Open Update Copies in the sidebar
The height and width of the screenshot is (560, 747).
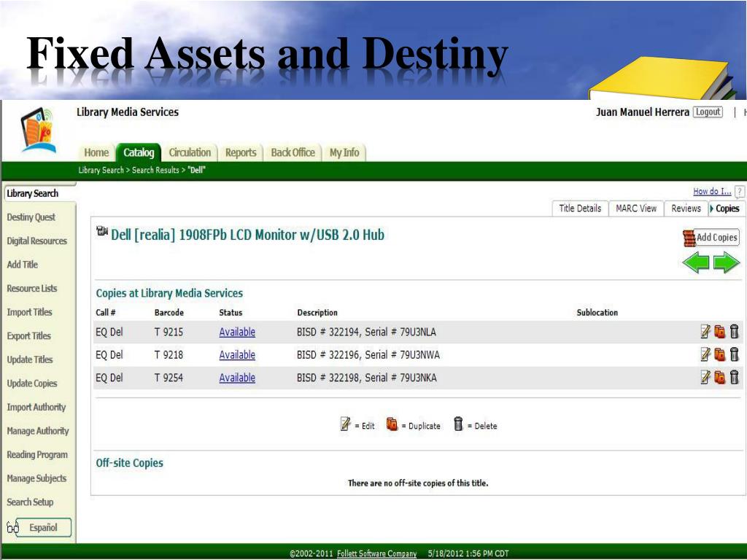click(x=31, y=384)
